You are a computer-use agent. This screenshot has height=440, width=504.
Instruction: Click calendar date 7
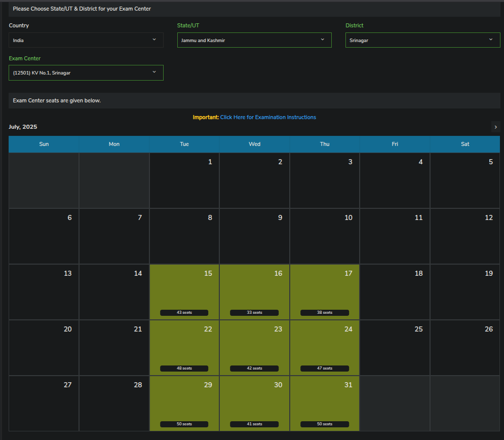coord(114,236)
